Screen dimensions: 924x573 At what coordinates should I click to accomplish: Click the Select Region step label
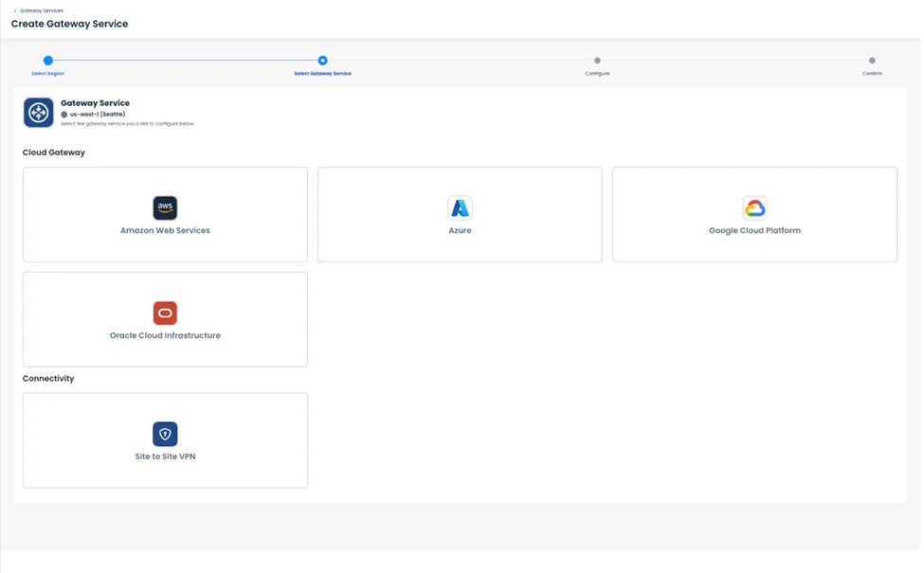coord(47,74)
